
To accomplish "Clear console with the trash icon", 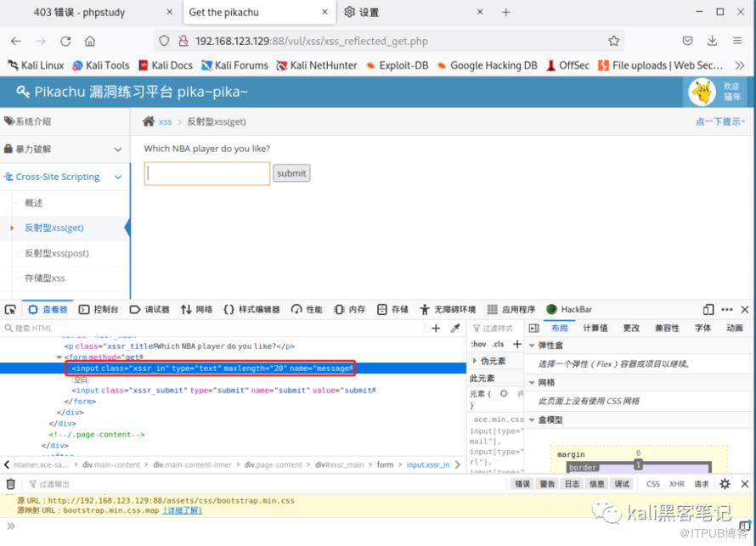I will point(10,484).
